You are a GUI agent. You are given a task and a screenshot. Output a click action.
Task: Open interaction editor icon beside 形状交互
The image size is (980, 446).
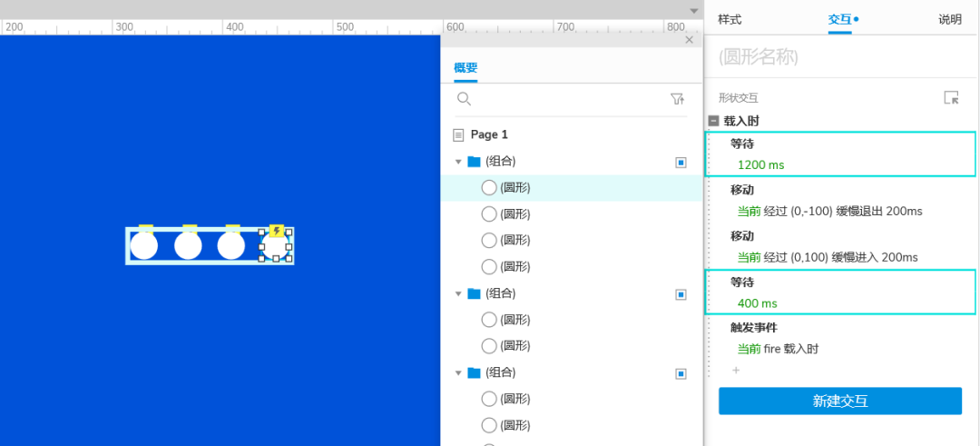(951, 97)
